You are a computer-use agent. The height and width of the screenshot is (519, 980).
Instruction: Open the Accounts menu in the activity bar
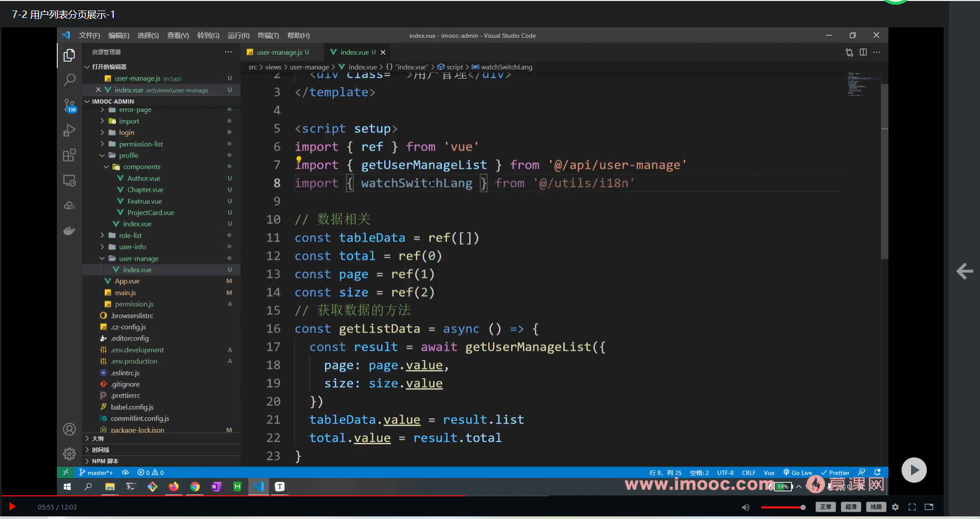click(69, 429)
